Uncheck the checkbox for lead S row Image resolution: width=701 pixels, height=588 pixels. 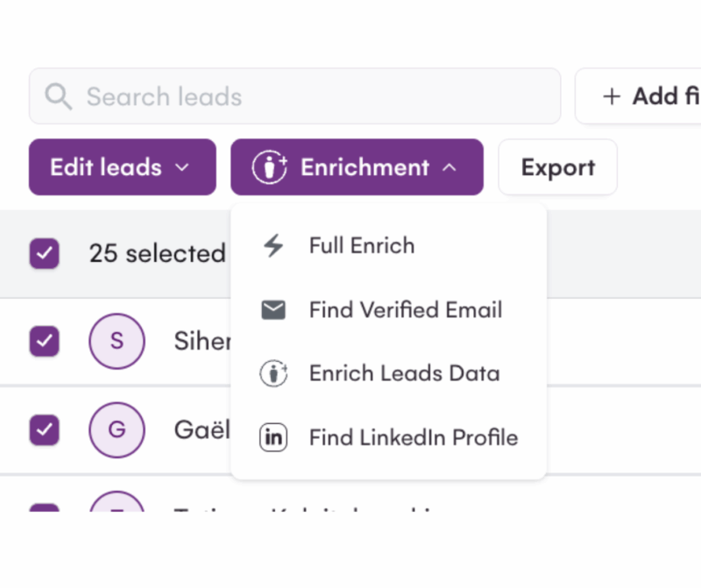pyautogui.click(x=45, y=341)
